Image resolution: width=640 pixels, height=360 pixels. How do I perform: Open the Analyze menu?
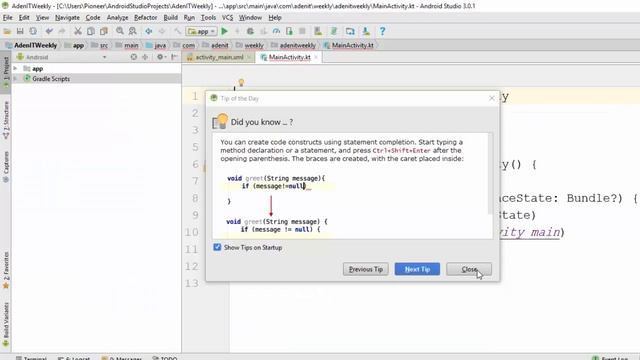click(x=118, y=18)
